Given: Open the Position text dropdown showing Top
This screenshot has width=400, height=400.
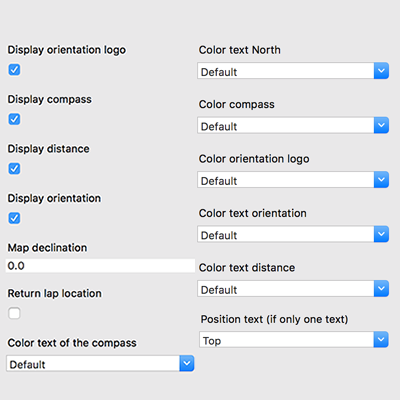Looking at the screenshot, I should (294, 340).
